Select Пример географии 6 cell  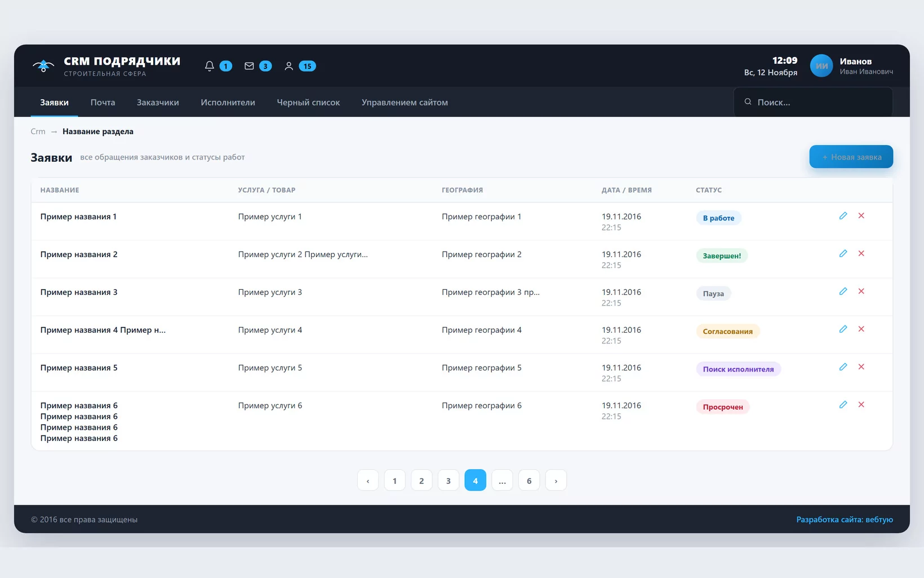click(x=482, y=405)
